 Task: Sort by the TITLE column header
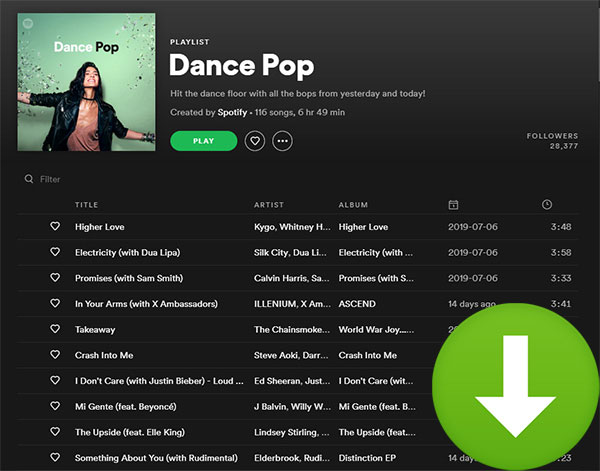pos(86,205)
